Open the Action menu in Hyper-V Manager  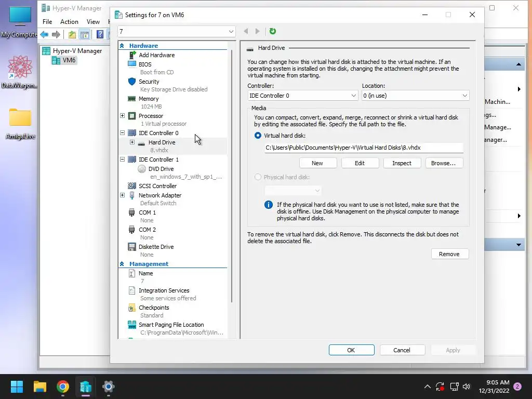(x=69, y=22)
